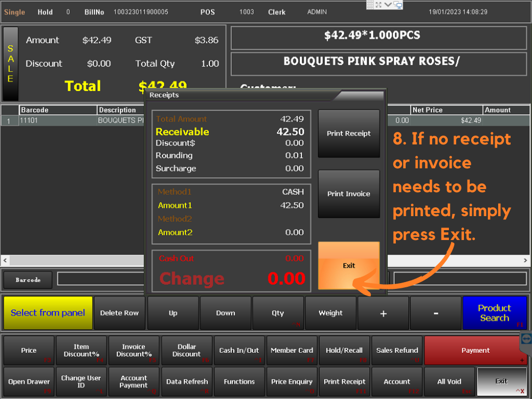Image resolution: width=532 pixels, height=399 pixels.
Task: Open the blue Product Search button
Action: (x=494, y=313)
